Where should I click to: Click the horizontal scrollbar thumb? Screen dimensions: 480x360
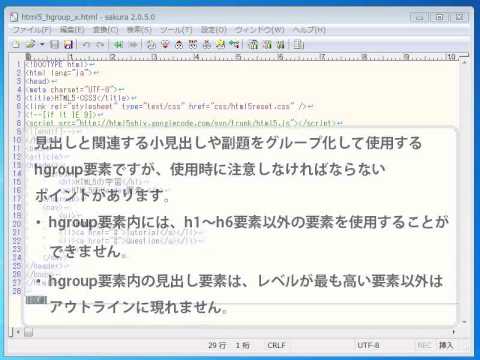(29, 332)
